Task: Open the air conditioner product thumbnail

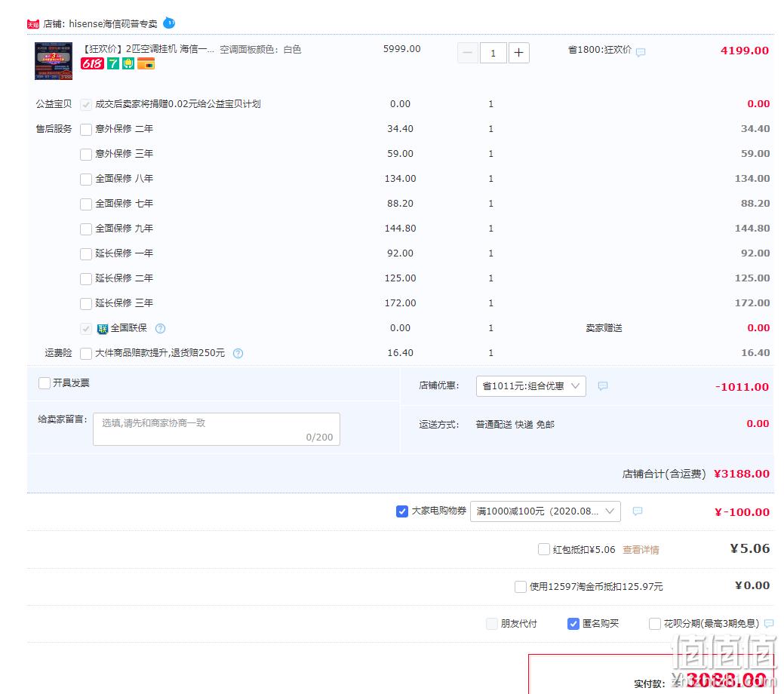Action: pyautogui.click(x=54, y=61)
